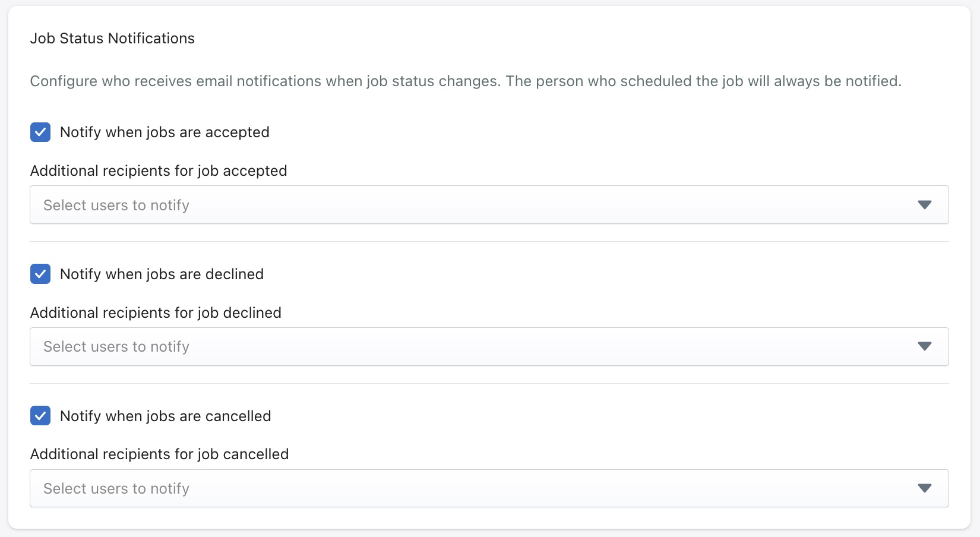
Task: Click divider line between declined and cancelled sections
Action: (x=489, y=384)
